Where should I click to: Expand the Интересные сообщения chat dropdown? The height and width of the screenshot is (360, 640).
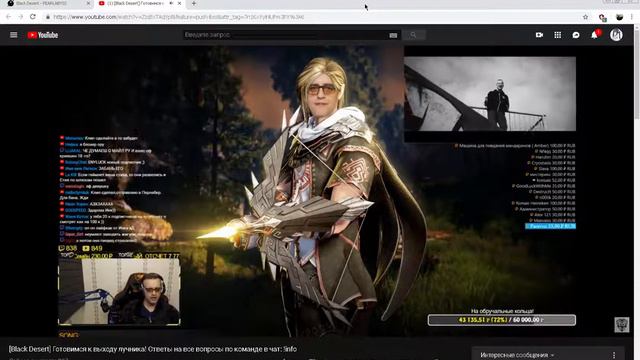(517, 355)
